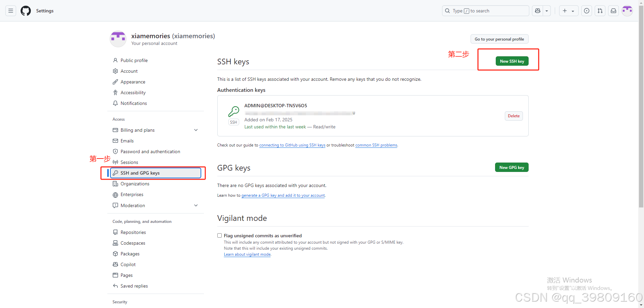Click the Packages box icon
Viewport: 644px width, 308px height.
tap(115, 254)
